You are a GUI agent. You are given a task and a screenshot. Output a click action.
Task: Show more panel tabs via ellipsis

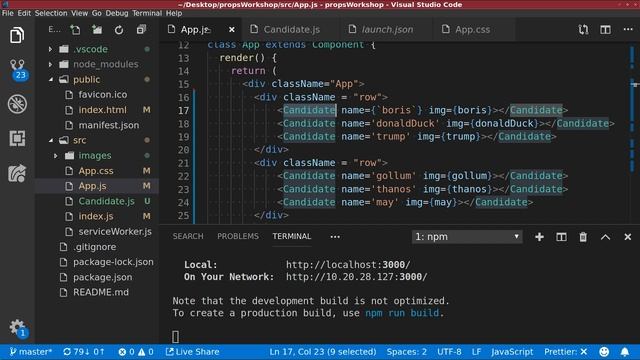click(335, 237)
